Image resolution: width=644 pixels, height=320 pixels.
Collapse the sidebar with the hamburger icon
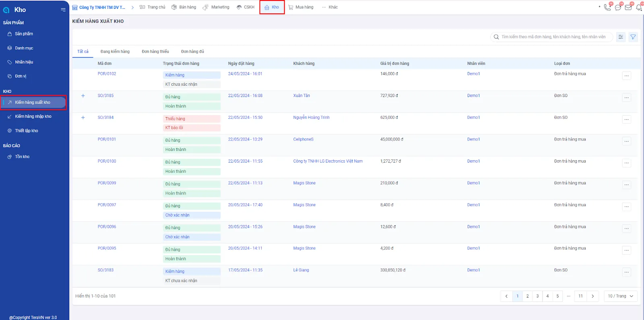pos(63,10)
